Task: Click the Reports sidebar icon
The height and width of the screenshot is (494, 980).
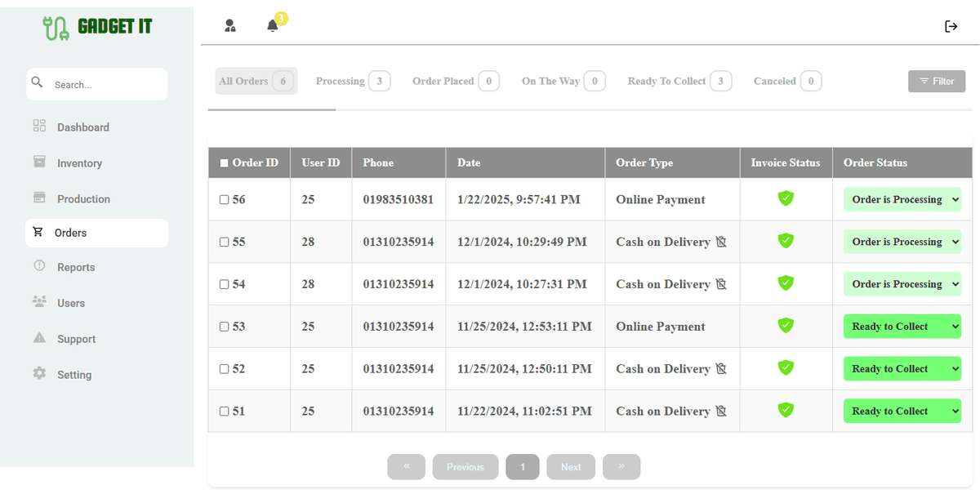Action: [39, 266]
